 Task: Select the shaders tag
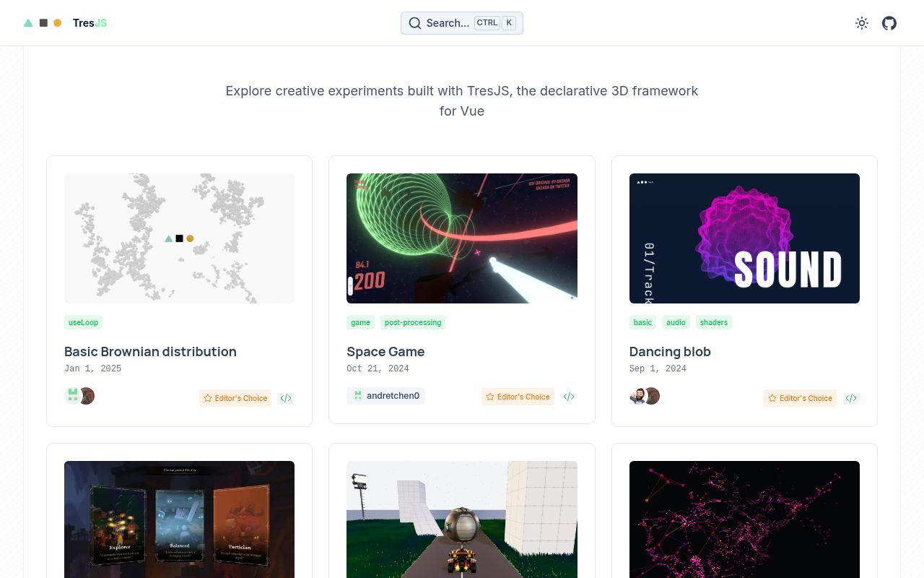tap(713, 322)
